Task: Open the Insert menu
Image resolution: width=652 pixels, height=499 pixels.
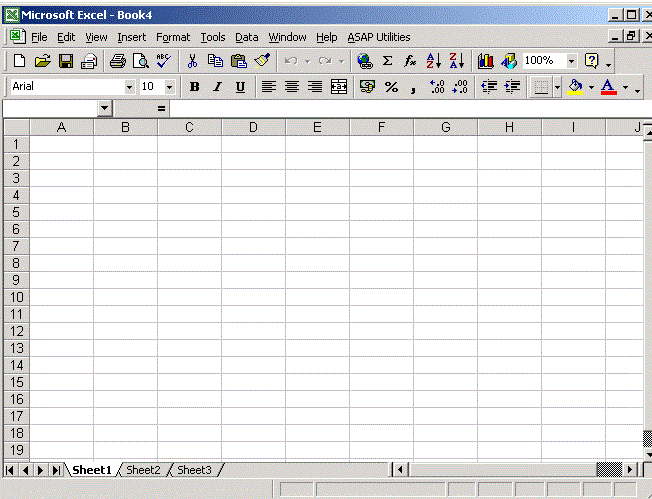Action: 131,37
